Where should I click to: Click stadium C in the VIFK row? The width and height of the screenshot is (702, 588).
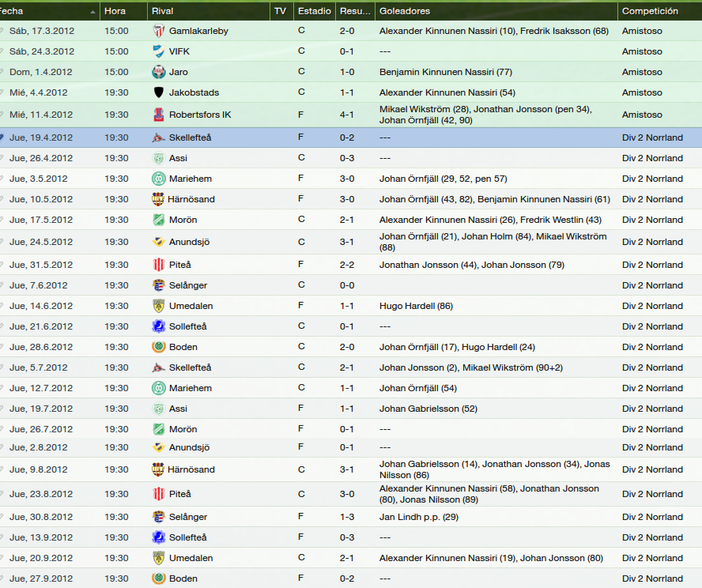coord(301,51)
